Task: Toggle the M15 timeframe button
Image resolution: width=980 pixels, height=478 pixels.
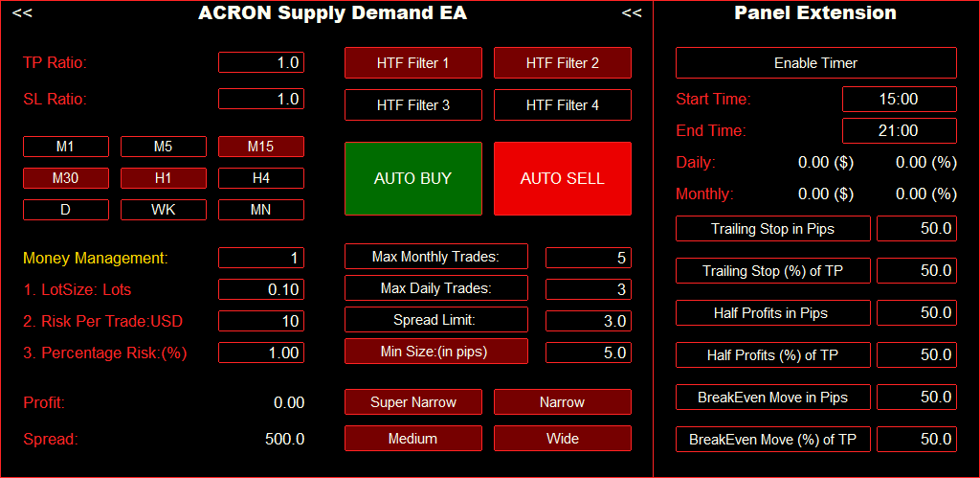Action: 261,147
